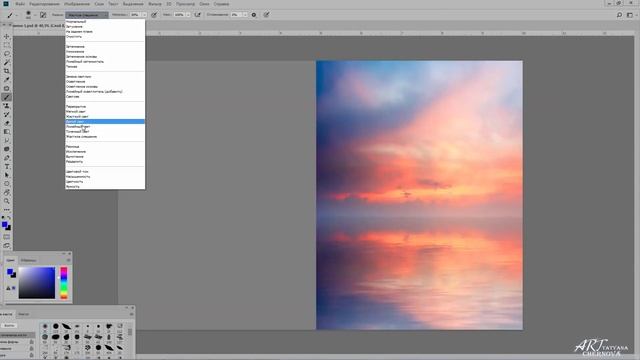Toggle pressure for size icon
640x360 pixels.
266,15
